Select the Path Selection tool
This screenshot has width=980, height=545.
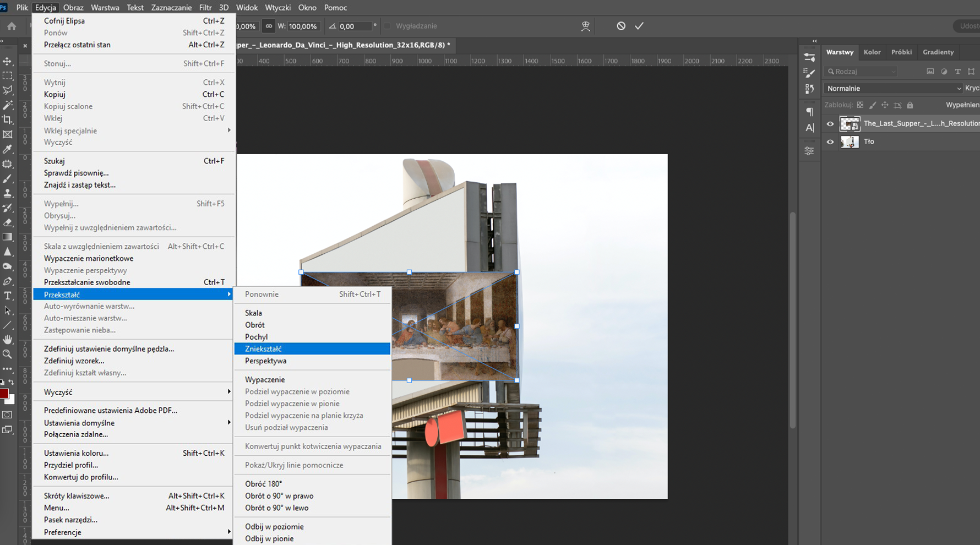[x=8, y=310]
